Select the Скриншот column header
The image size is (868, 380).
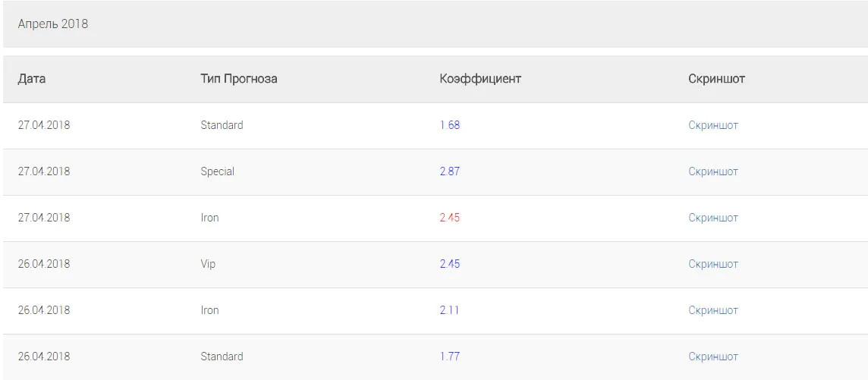pos(716,79)
